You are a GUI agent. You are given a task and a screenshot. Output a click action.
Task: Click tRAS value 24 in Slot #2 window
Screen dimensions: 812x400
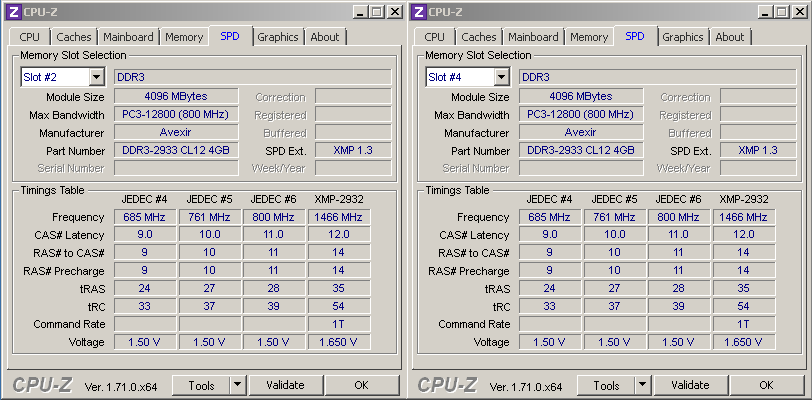(x=144, y=288)
